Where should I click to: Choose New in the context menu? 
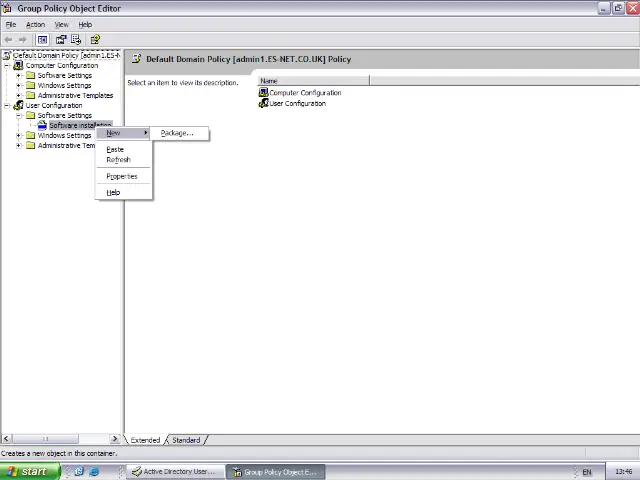(123, 133)
